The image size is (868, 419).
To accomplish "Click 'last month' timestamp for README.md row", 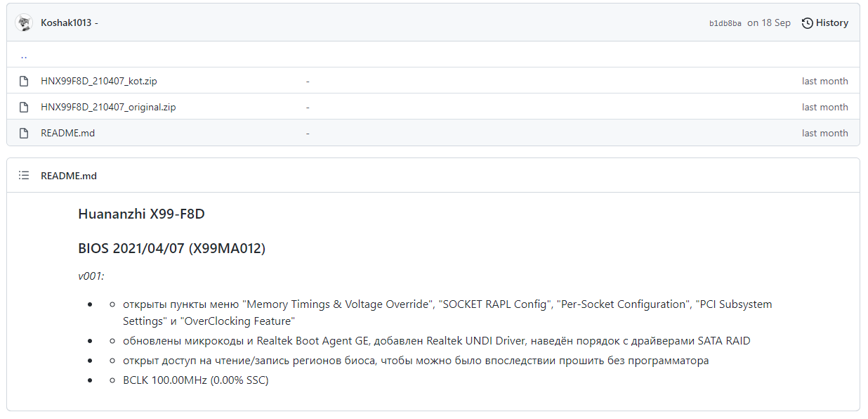I will tap(824, 133).
